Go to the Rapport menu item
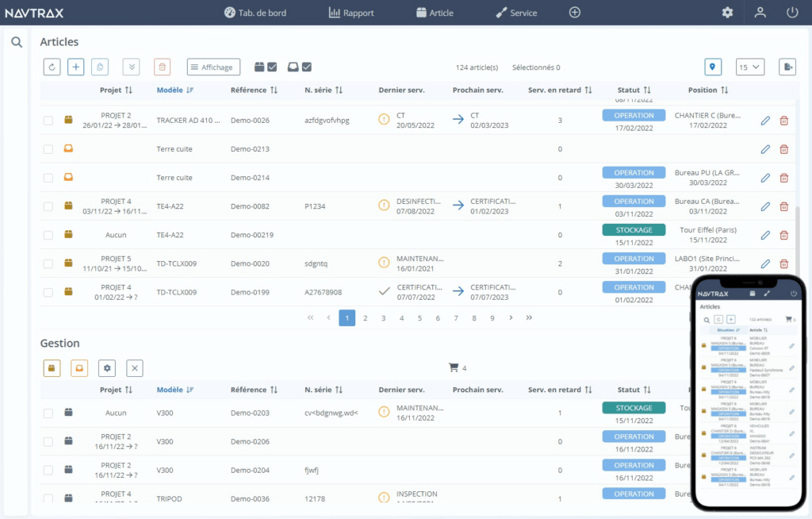Image resolution: width=812 pixels, height=519 pixels. coord(351,12)
